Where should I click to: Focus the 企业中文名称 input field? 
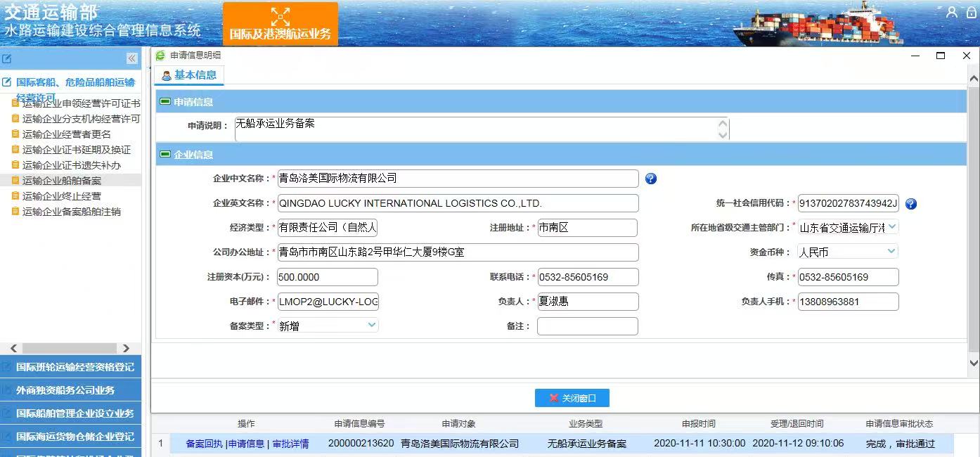[458, 179]
